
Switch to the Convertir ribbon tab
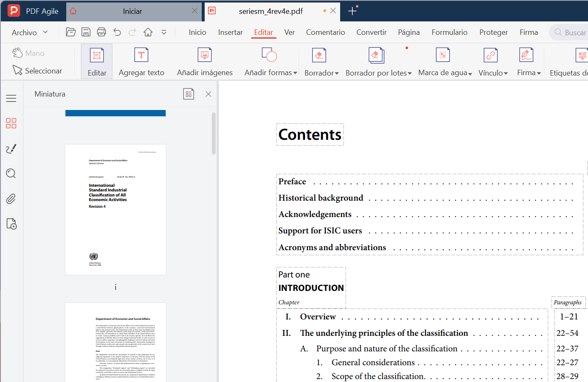pyautogui.click(x=371, y=32)
